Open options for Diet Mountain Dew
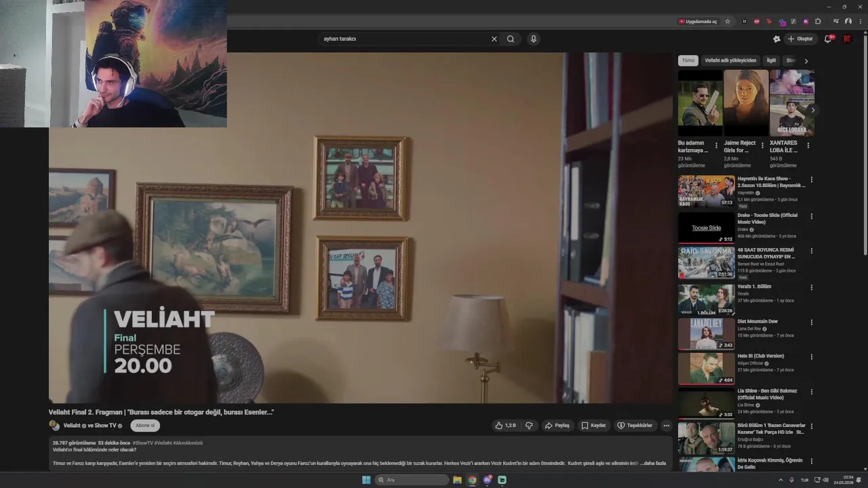This screenshot has height=488, width=868. pyautogui.click(x=812, y=322)
